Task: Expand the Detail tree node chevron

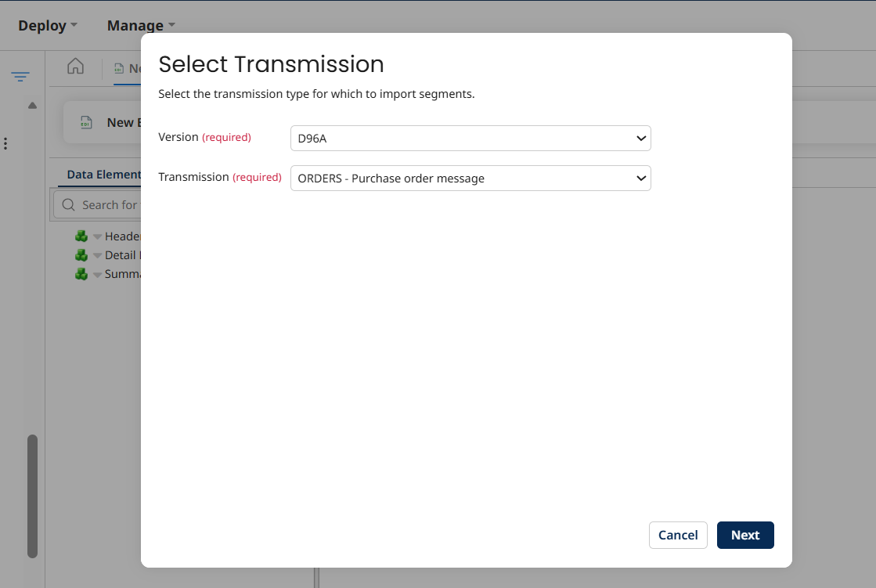Action: click(x=96, y=254)
